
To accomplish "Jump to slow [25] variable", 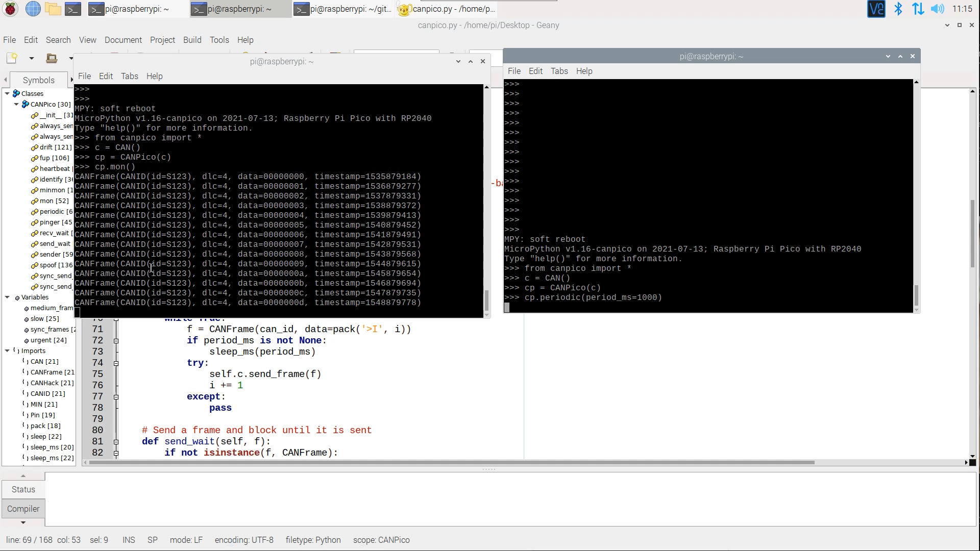I will (x=44, y=318).
